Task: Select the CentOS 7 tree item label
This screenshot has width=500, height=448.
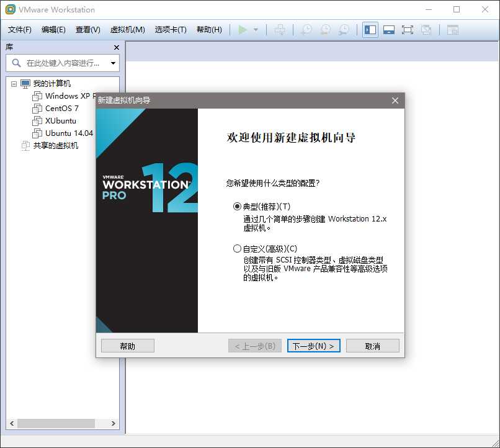Action: tap(62, 109)
